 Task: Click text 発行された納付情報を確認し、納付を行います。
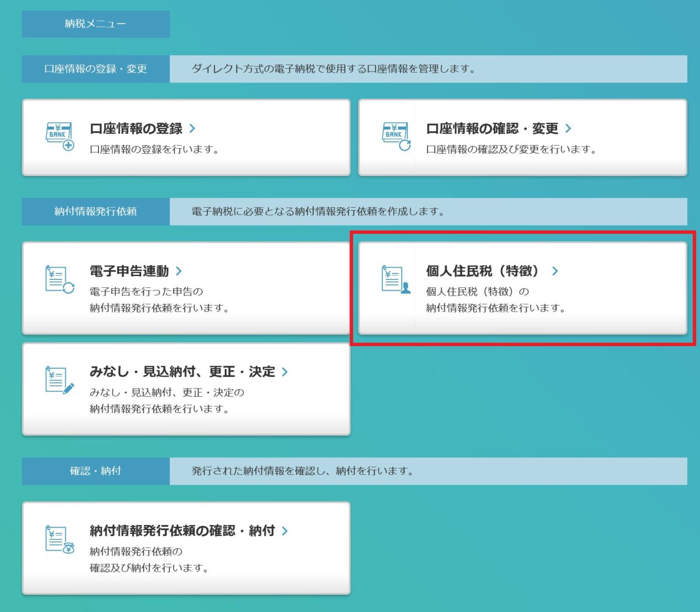(x=303, y=471)
